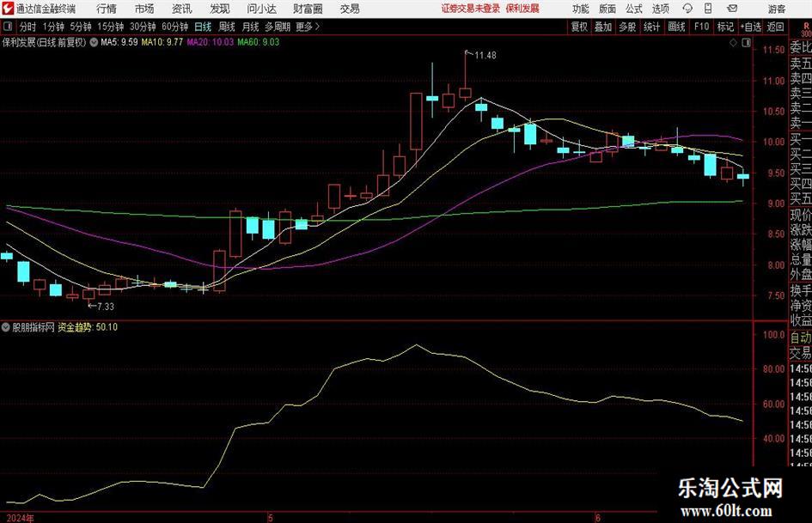Click the 统计 statistics button

click(652, 27)
